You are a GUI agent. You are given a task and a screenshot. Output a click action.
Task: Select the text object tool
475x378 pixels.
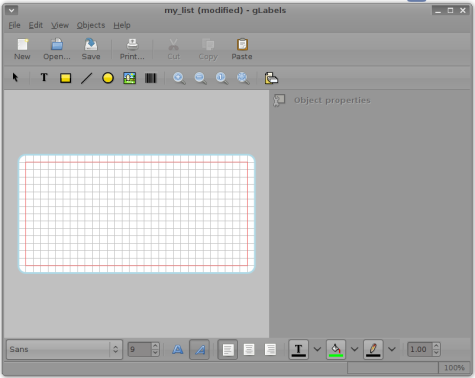click(44, 78)
